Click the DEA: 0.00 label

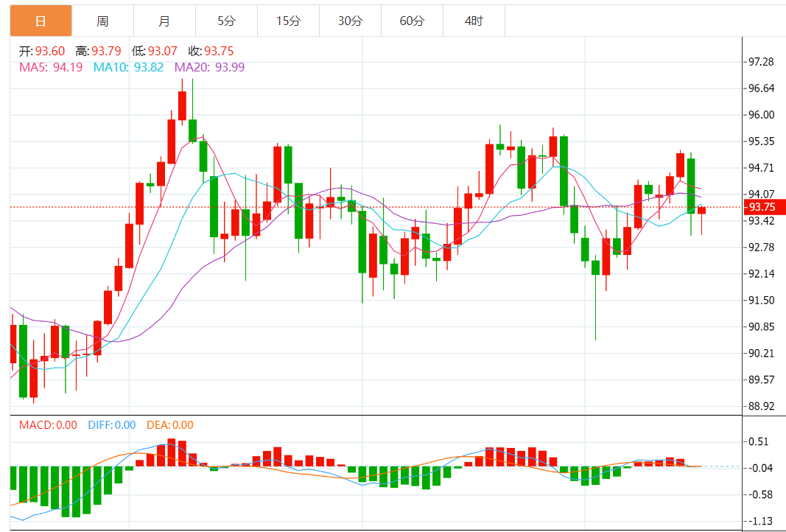pyautogui.click(x=170, y=425)
